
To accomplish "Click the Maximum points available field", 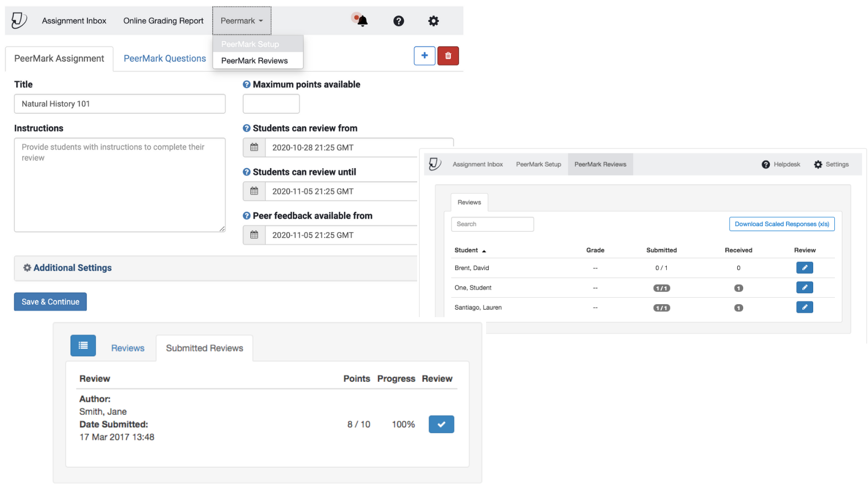I will point(271,104).
